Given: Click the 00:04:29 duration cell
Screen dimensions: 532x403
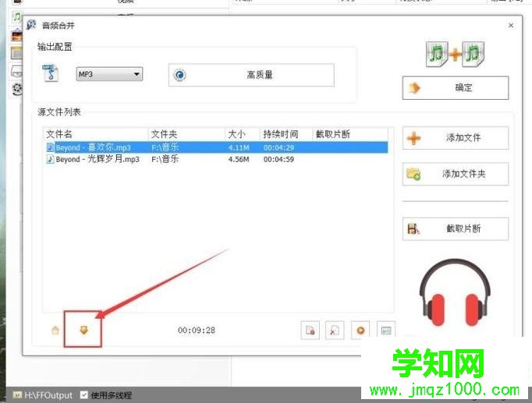Looking at the screenshot, I should (x=279, y=148).
